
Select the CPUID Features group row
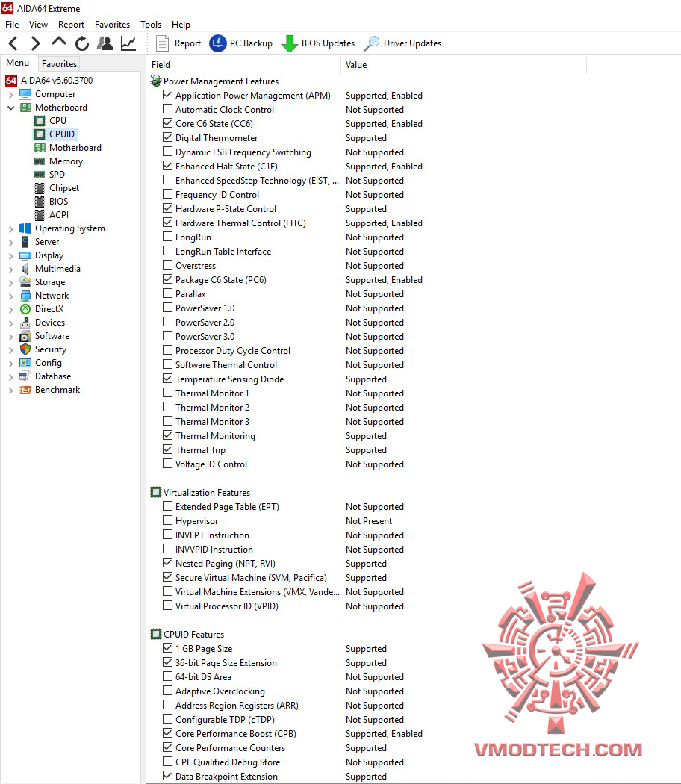pos(193,635)
